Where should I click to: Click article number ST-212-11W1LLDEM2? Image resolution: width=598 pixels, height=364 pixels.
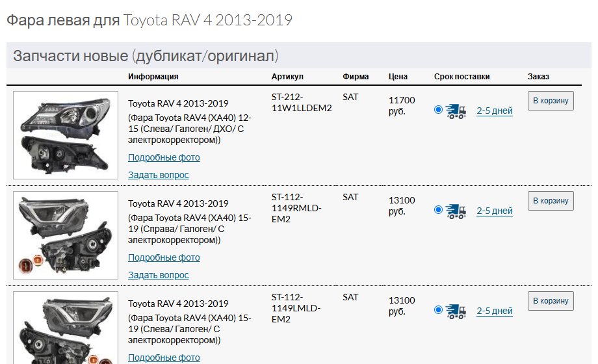pyautogui.click(x=302, y=102)
